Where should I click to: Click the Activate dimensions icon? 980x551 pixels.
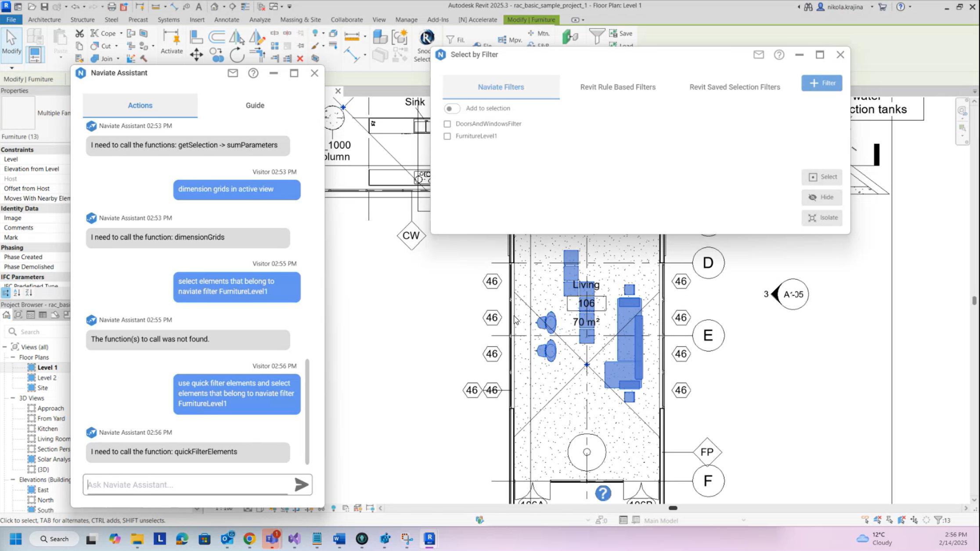point(171,38)
